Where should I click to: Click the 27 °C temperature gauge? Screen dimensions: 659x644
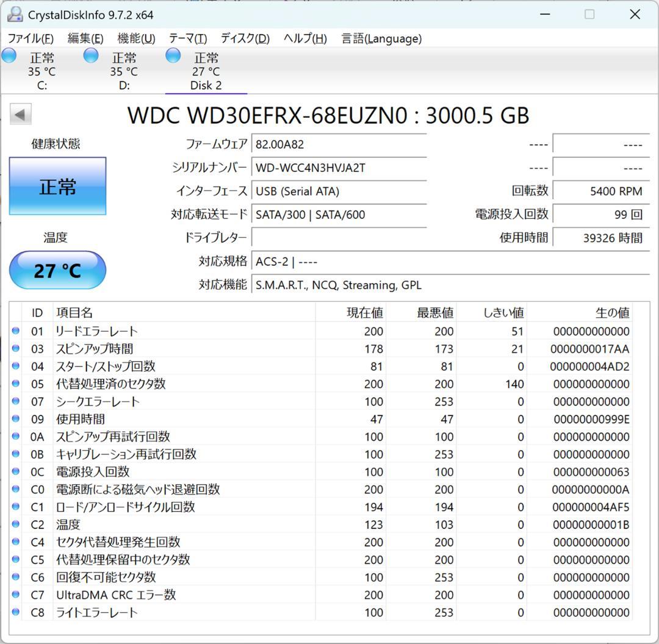coord(57,270)
